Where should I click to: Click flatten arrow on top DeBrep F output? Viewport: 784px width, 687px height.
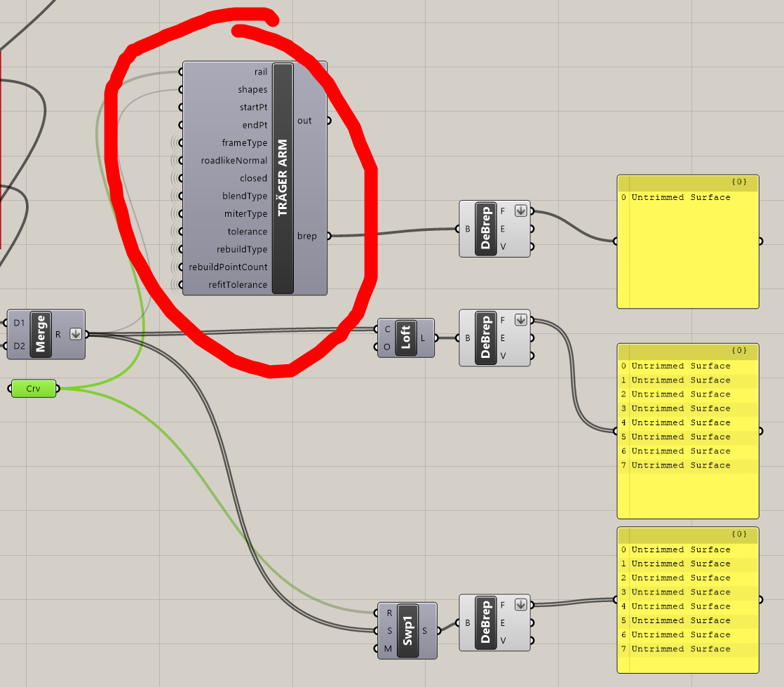pyautogui.click(x=520, y=211)
